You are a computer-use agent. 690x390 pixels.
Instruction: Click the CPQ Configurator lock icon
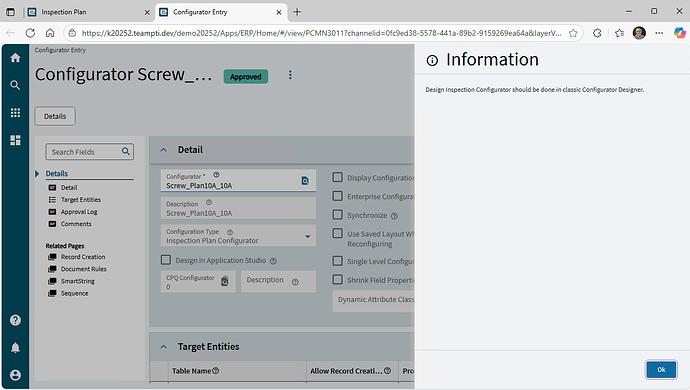[x=224, y=281]
